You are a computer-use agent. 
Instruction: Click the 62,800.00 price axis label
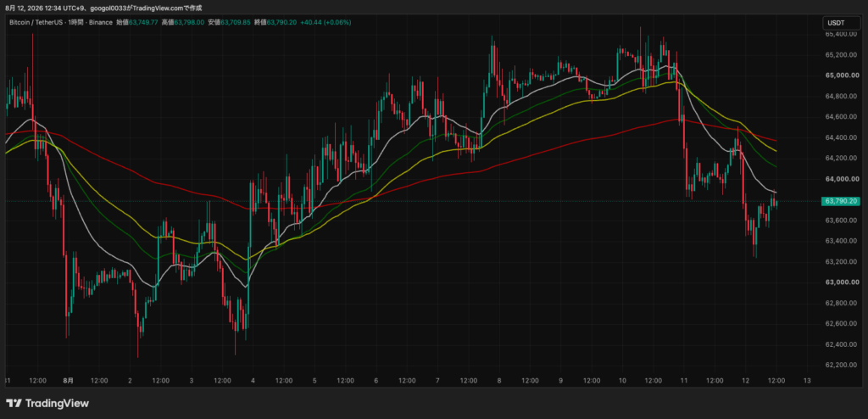pos(842,303)
